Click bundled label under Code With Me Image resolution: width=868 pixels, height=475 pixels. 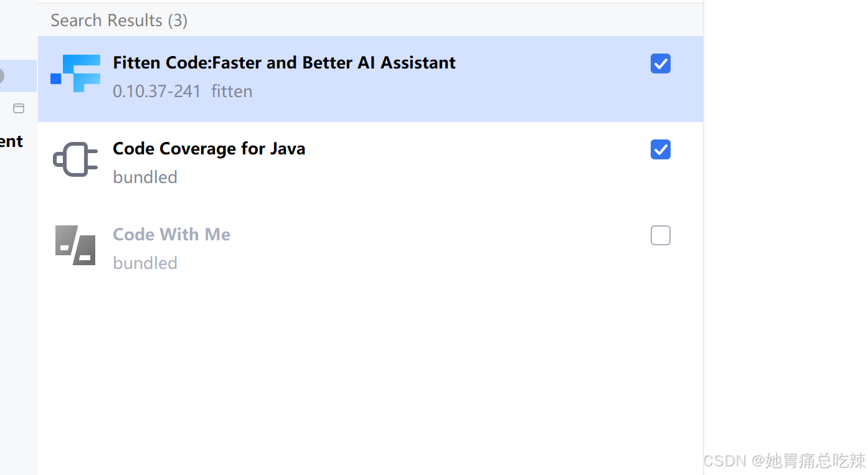click(145, 263)
